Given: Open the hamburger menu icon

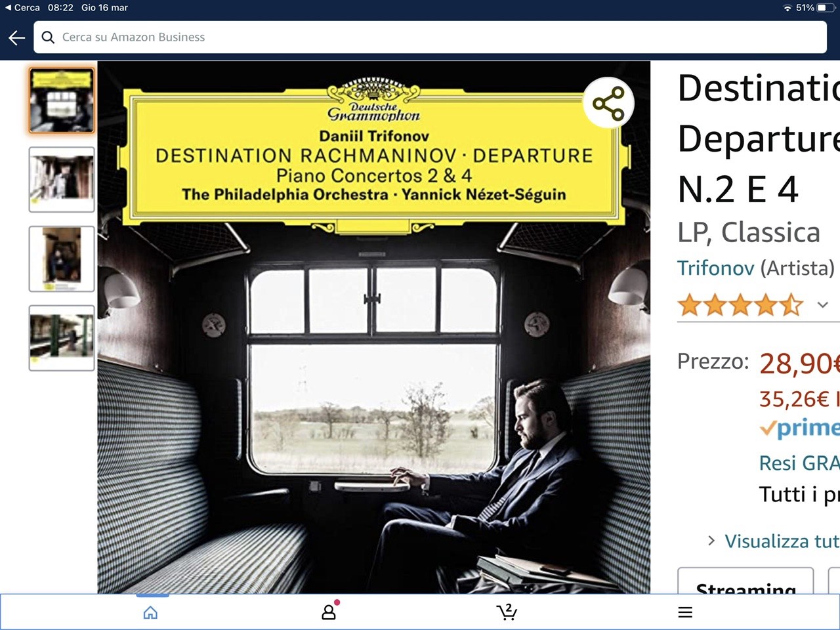Looking at the screenshot, I should tap(685, 612).
